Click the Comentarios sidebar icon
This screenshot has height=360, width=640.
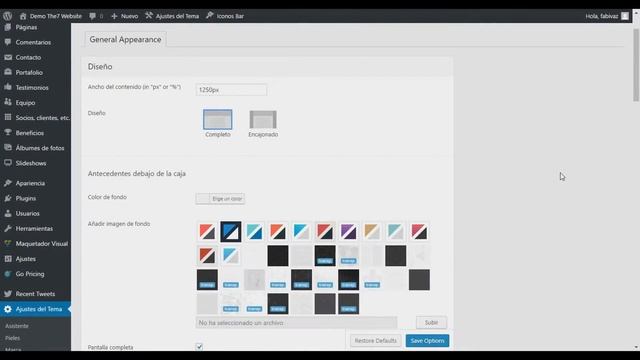click(x=8, y=42)
